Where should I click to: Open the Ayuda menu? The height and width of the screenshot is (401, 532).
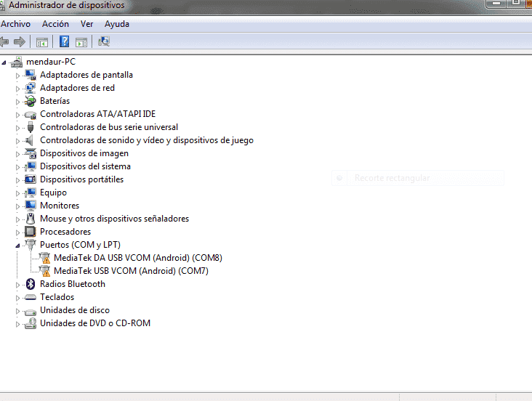[x=117, y=24]
